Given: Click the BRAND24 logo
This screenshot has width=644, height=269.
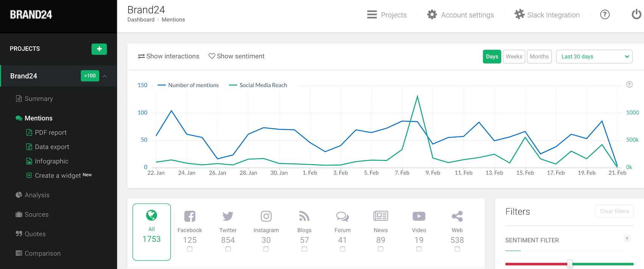Looking at the screenshot, I should point(31,15).
